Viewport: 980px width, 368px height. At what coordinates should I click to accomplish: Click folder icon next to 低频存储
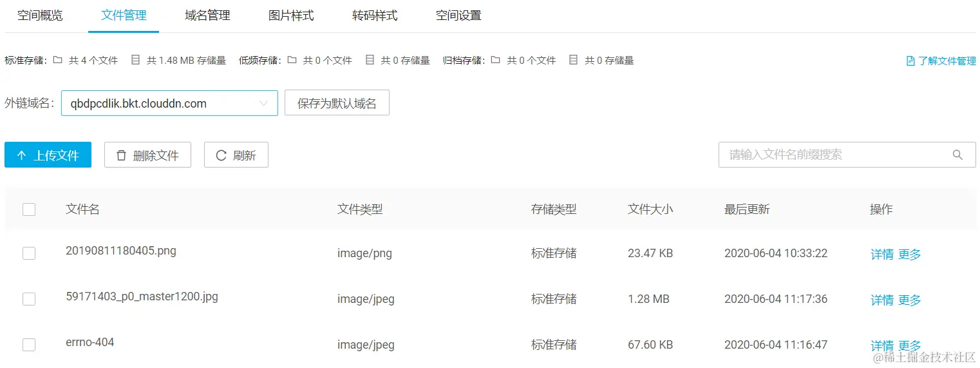292,60
